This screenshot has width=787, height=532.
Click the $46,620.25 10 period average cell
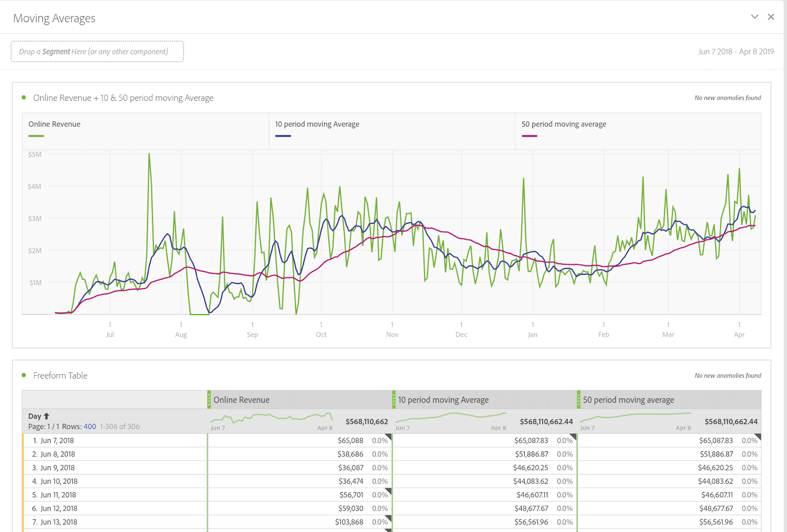pyautogui.click(x=484, y=468)
